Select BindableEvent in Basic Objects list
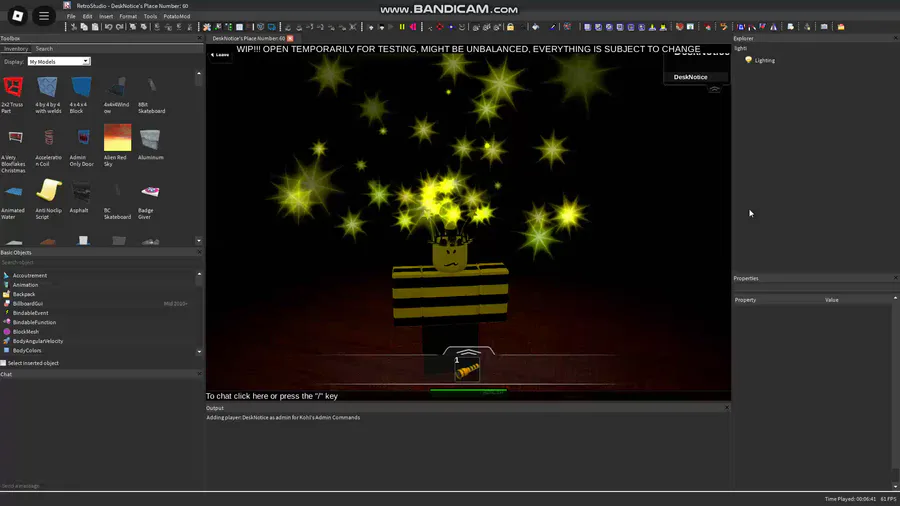Viewport: 900px width, 506px height. [30, 313]
